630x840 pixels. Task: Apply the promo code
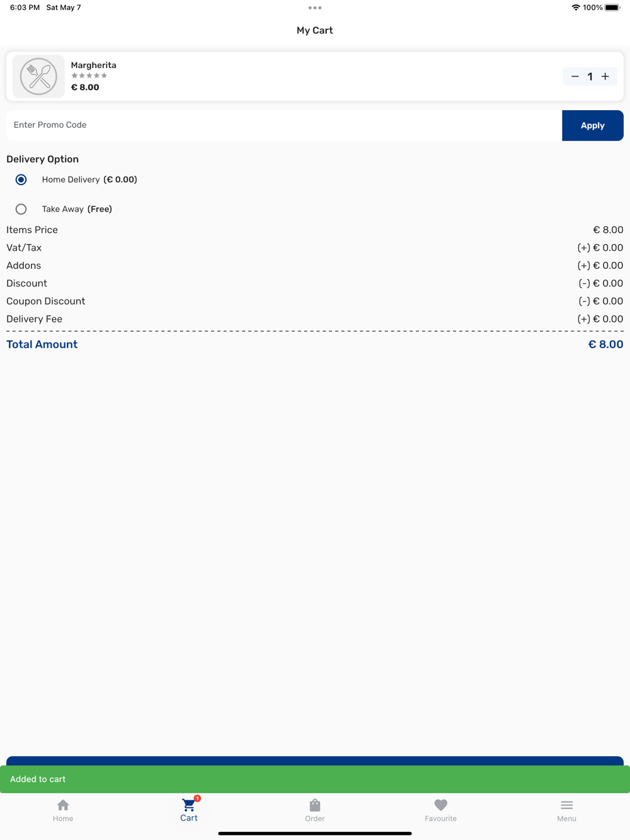point(593,125)
